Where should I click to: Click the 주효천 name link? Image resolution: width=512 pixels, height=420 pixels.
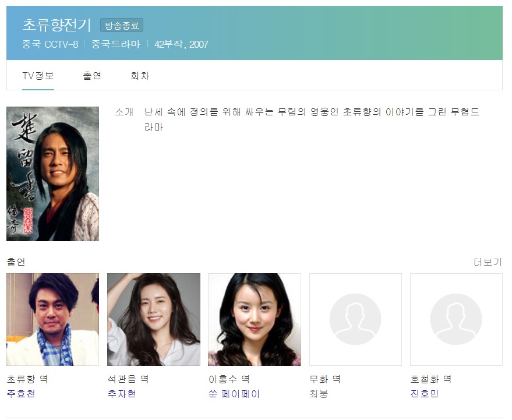coord(21,394)
